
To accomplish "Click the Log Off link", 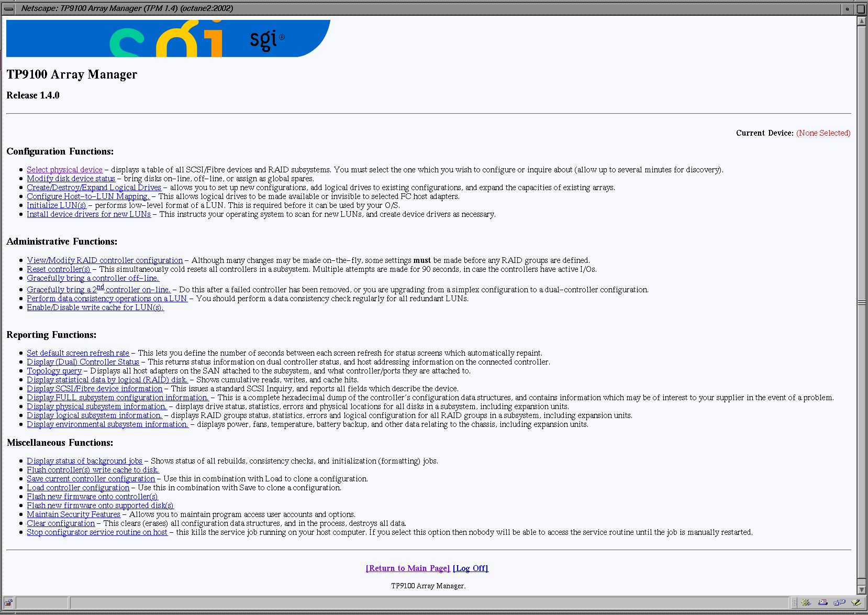I will (x=471, y=568).
